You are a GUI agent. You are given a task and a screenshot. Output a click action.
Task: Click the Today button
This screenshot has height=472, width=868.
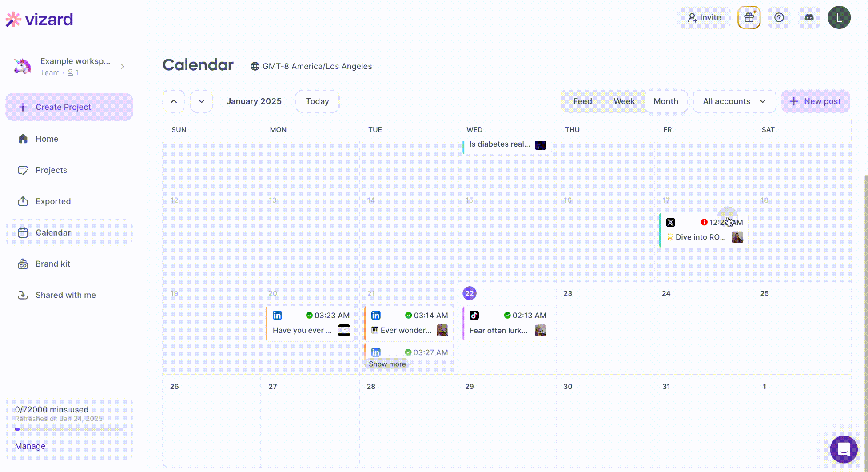point(317,101)
